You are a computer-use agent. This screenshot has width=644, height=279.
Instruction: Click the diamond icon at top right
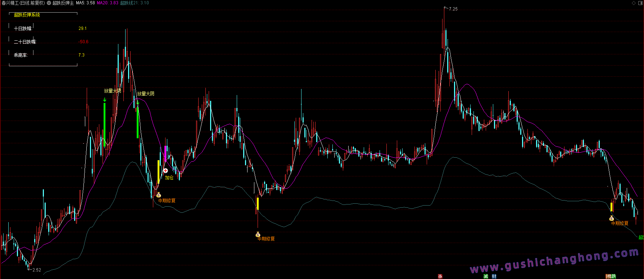(634, 3)
